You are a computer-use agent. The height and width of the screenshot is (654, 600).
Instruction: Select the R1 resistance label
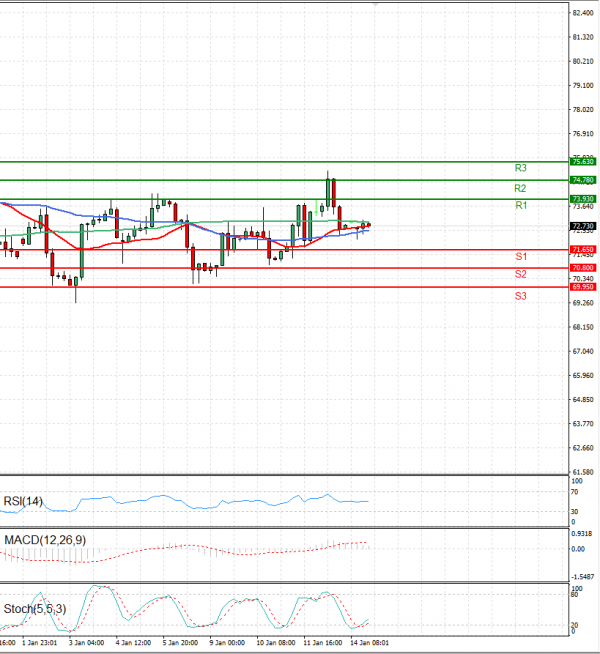521,205
